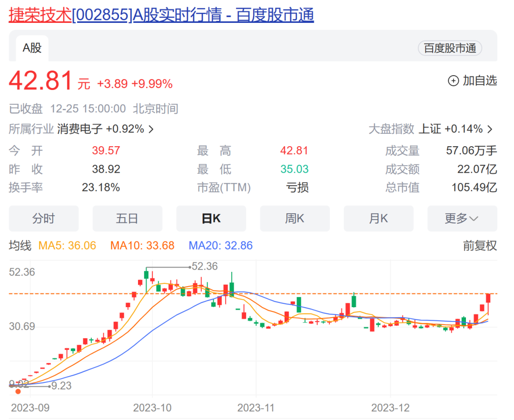Screen dimensions: 514x420
Task: Switch to the 五日 chart tab
Action: (x=127, y=219)
